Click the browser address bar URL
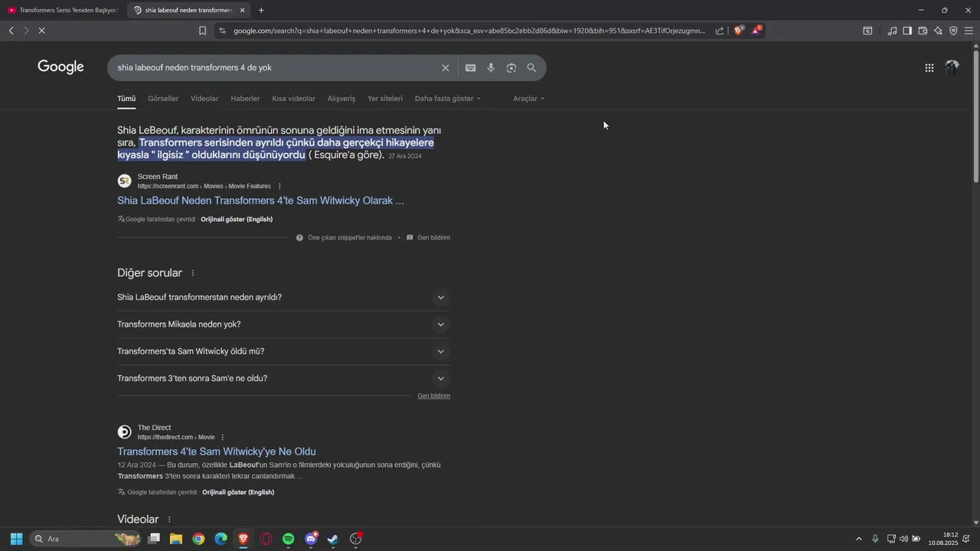This screenshot has width=980, height=551. pyautogui.click(x=469, y=31)
